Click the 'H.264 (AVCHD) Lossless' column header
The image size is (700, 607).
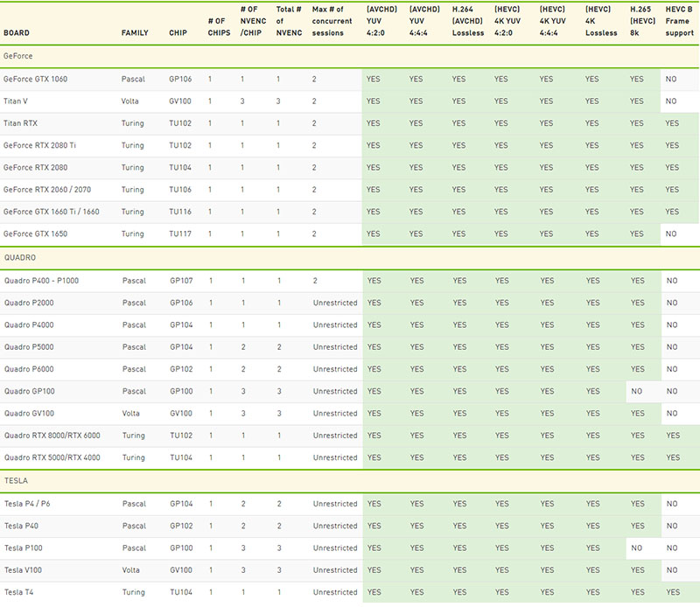click(x=468, y=21)
